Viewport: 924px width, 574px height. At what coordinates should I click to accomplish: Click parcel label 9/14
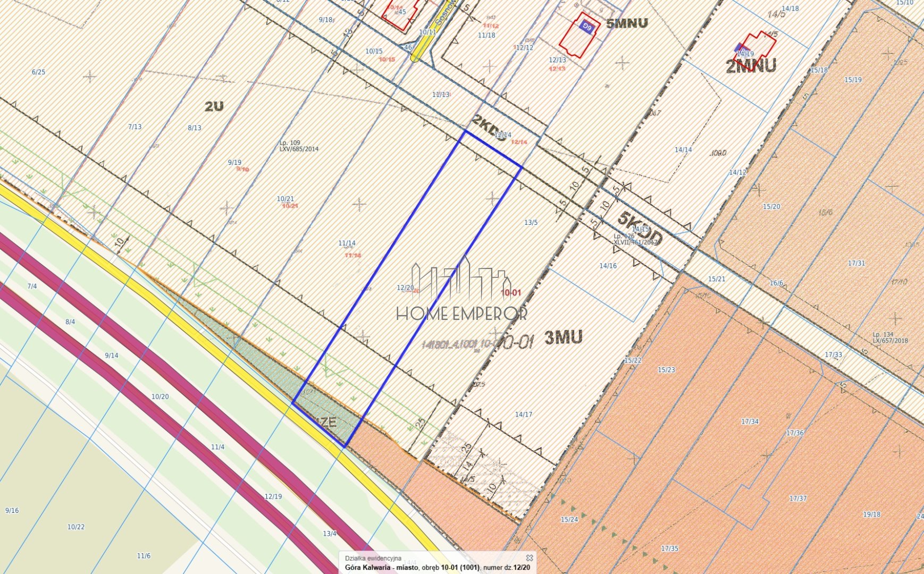(x=112, y=356)
